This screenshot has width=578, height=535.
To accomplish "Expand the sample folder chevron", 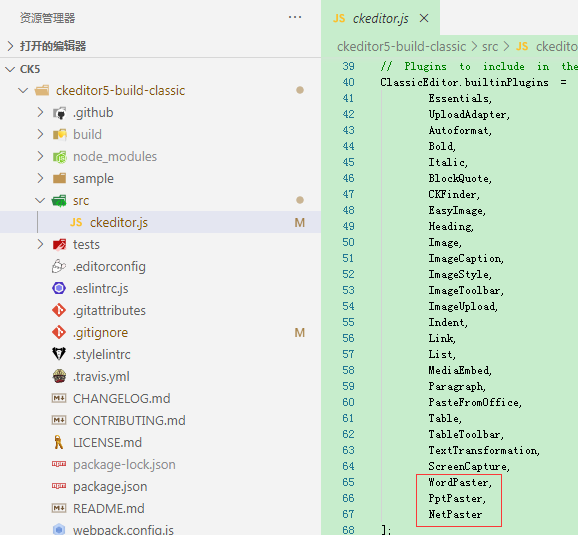I will pos(40,178).
